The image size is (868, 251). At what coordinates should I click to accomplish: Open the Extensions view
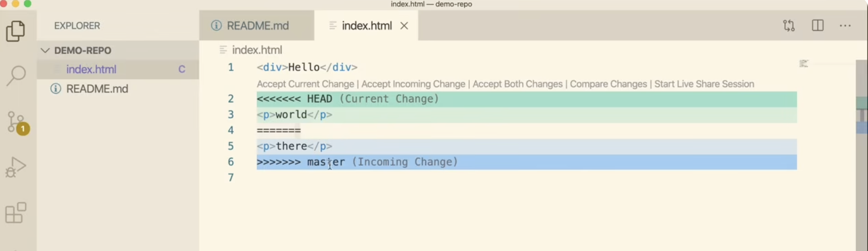click(x=16, y=213)
